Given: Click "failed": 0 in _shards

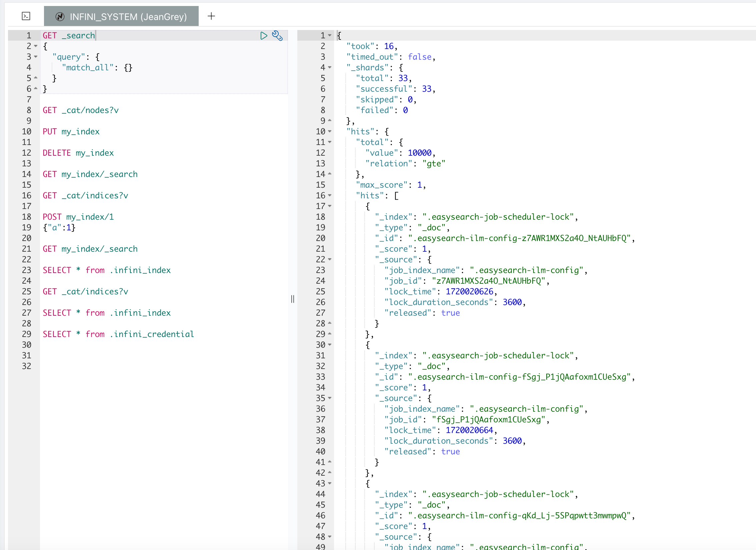Looking at the screenshot, I should [x=382, y=110].
